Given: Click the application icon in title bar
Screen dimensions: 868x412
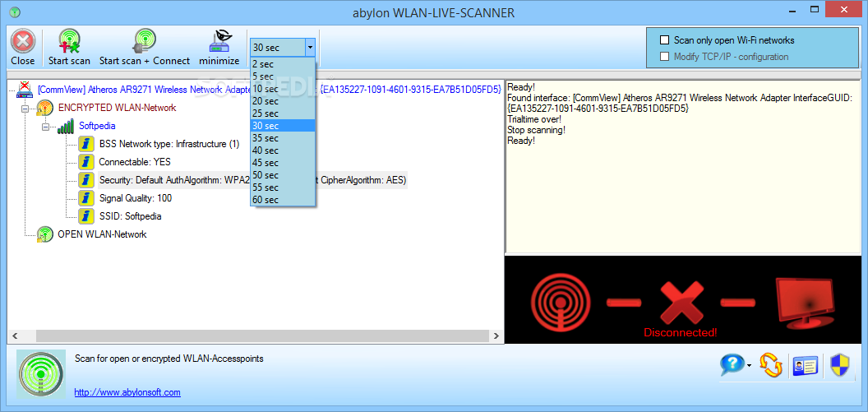Looking at the screenshot, I should 15,12.
